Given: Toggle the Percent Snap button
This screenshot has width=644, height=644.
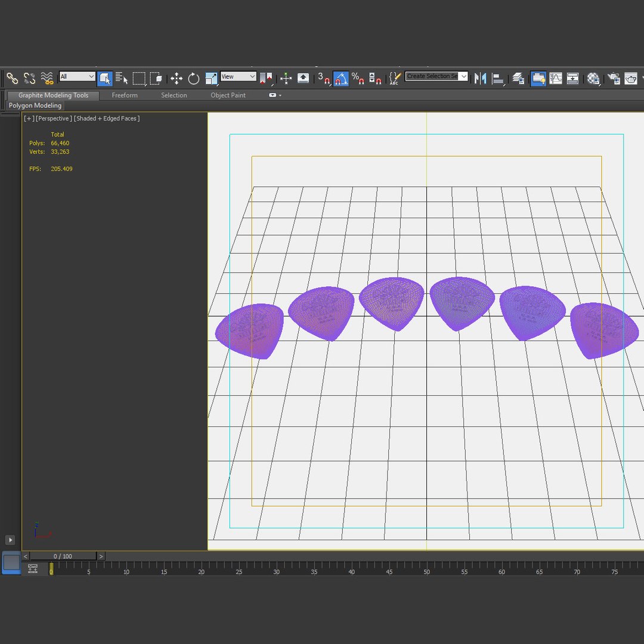Looking at the screenshot, I should [x=358, y=78].
